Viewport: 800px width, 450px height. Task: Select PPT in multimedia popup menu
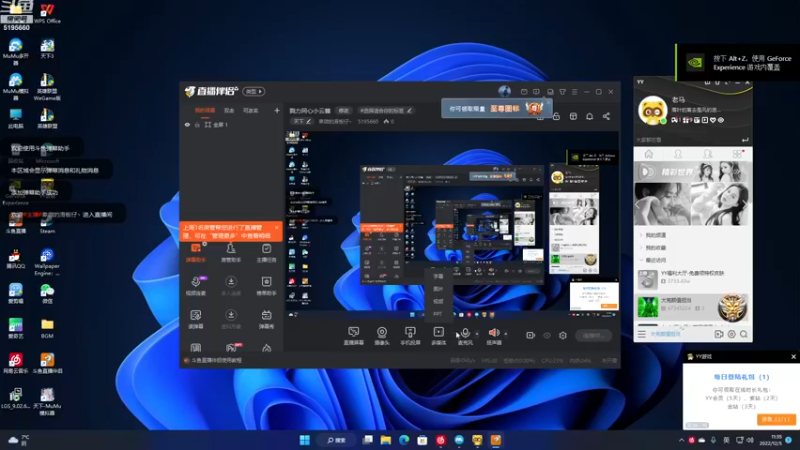[x=438, y=314]
